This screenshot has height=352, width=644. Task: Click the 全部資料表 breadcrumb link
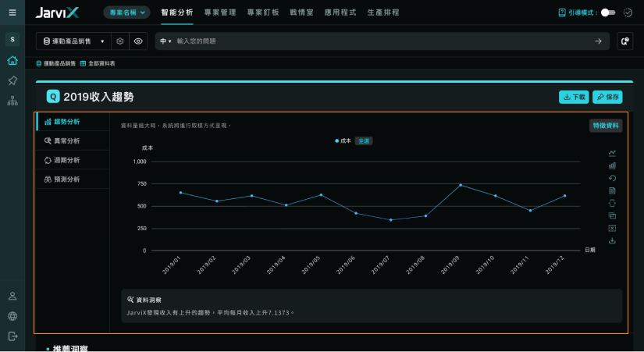[98, 63]
